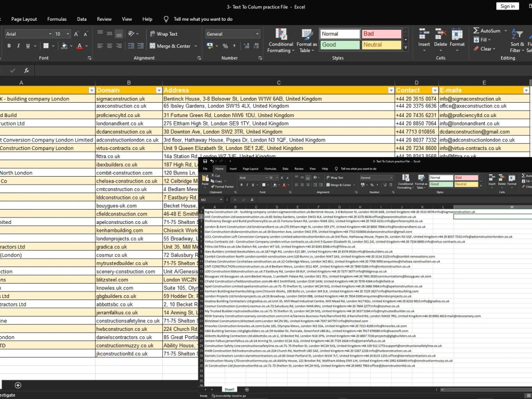Open the File tab in small window
The width and height of the screenshot is (532, 399).
click(x=205, y=169)
